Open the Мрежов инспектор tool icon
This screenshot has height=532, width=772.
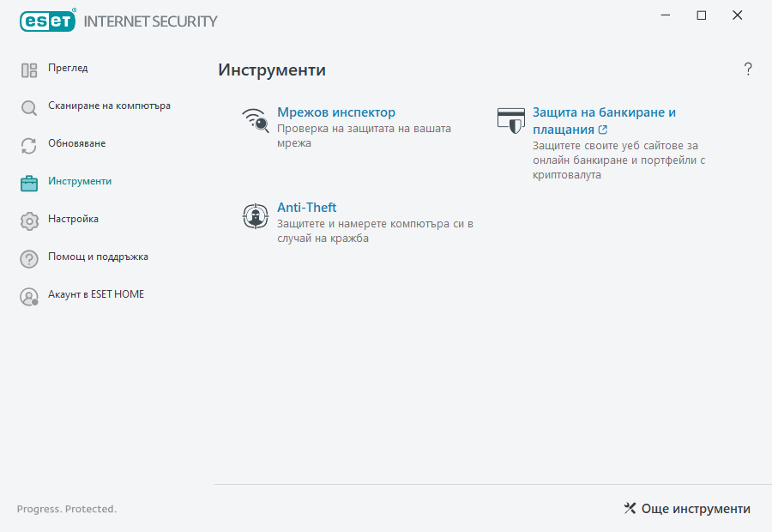pos(255,120)
